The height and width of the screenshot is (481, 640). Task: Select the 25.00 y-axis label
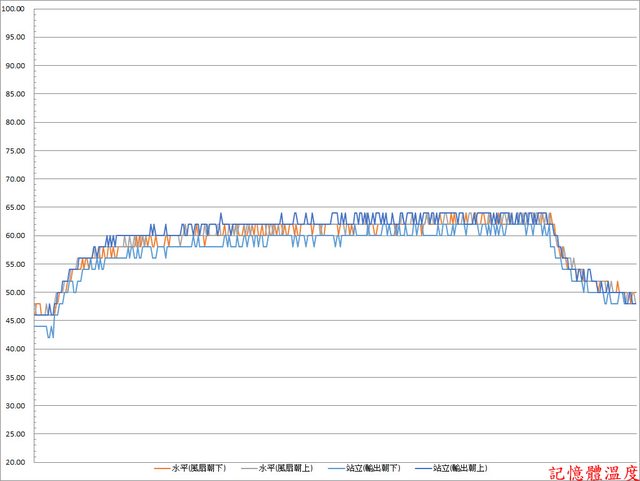click(16, 435)
